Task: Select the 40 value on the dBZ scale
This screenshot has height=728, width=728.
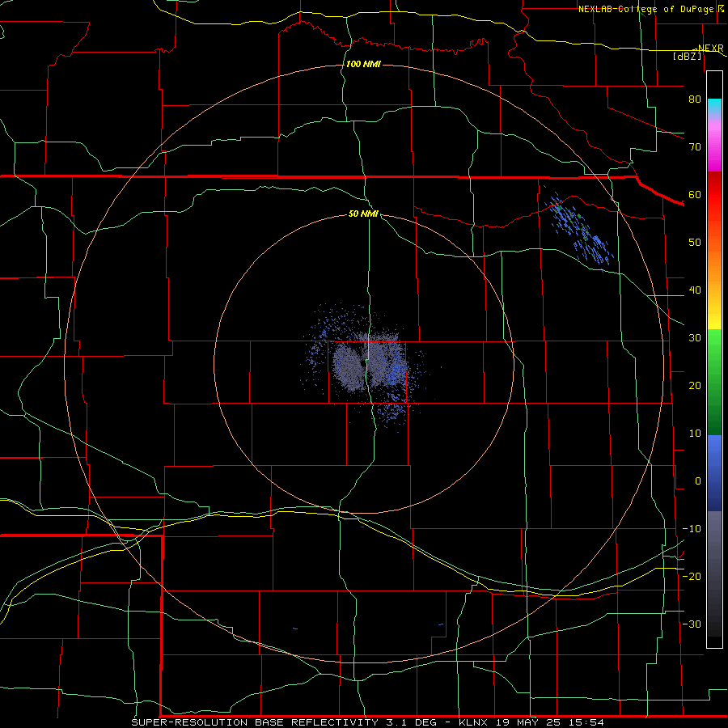Action: coord(695,290)
